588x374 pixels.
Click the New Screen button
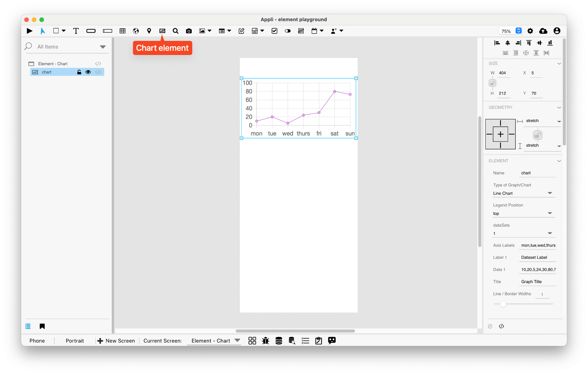tap(116, 341)
